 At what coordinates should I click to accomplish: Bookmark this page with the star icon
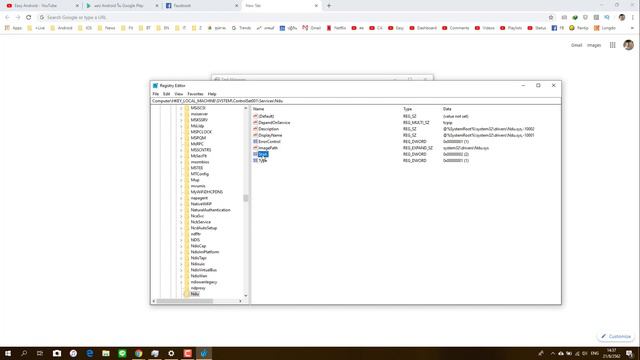[551, 18]
